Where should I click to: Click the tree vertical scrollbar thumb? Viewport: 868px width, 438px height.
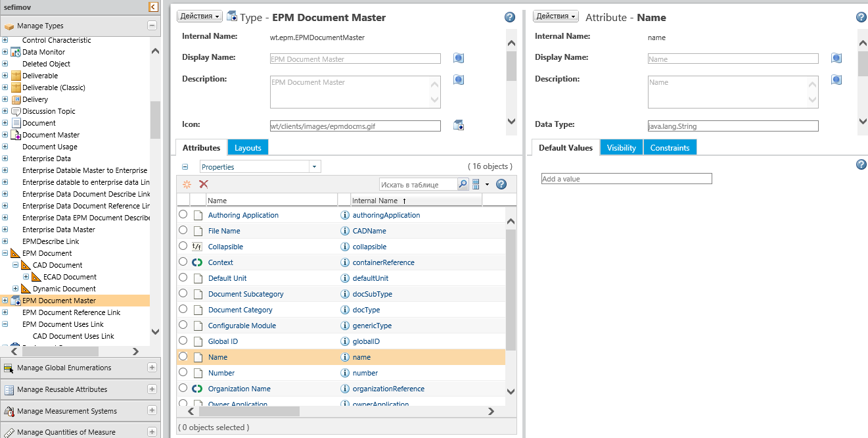pos(155,120)
